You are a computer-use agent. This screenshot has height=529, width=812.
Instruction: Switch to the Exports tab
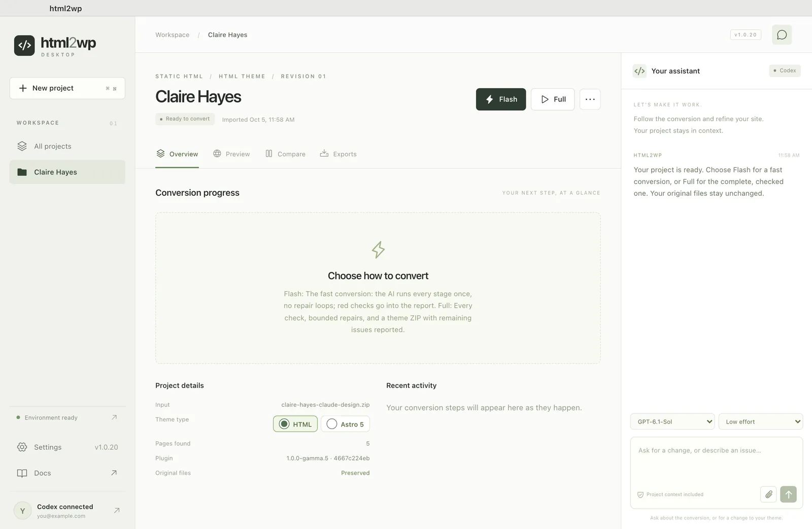(x=338, y=154)
